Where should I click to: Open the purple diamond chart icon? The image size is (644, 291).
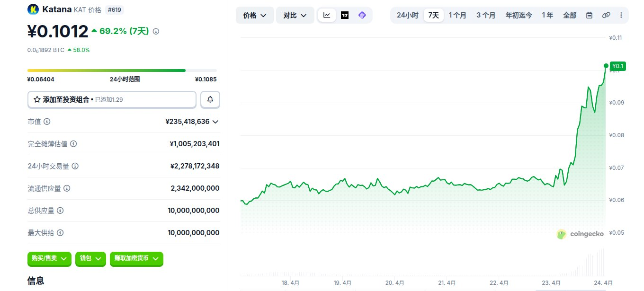pyautogui.click(x=362, y=15)
